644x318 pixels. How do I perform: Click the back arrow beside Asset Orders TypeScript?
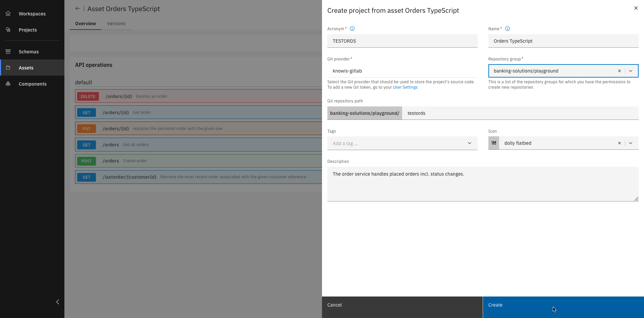click(77, 8)
